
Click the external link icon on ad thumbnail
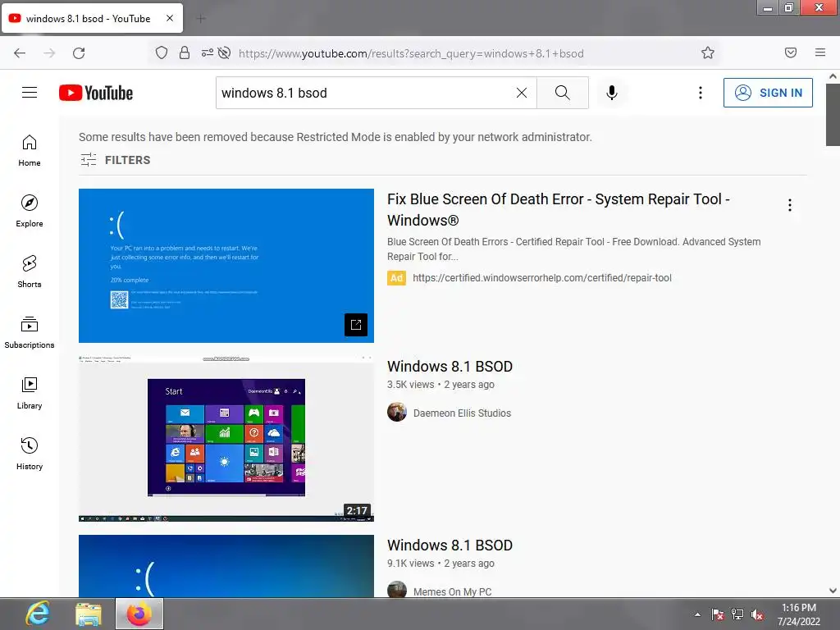pyautogui.click(x=356, y=325)
